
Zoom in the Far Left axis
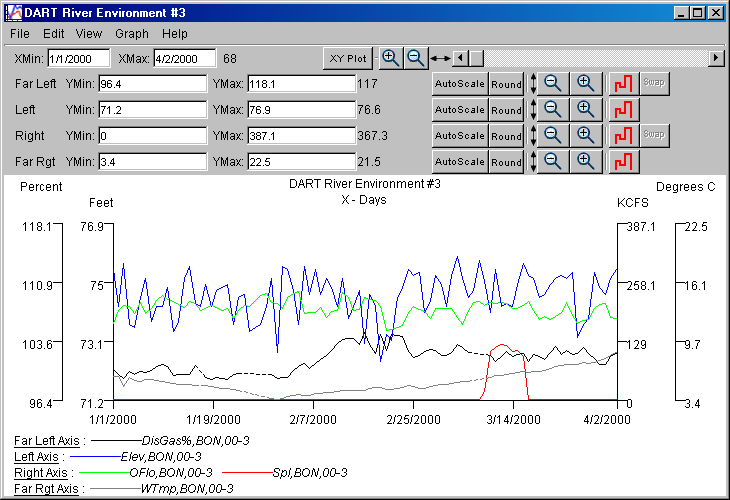(x=586, y=84)
